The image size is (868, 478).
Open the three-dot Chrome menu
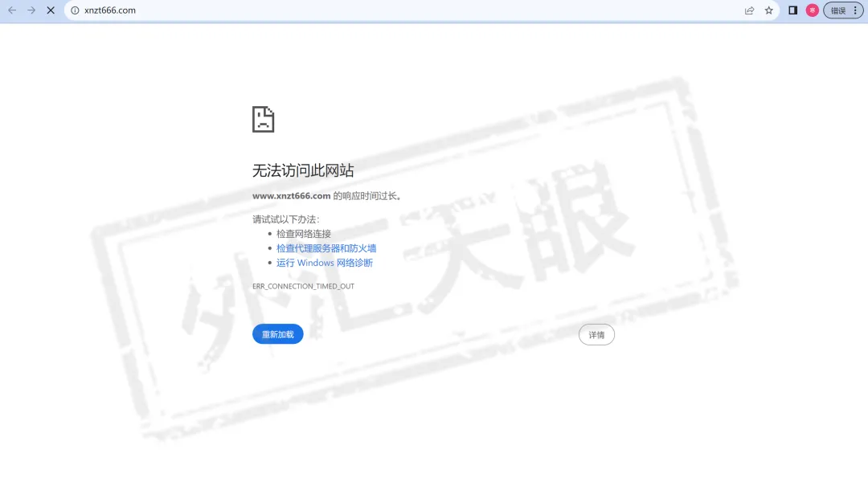[x=856, y=10]
